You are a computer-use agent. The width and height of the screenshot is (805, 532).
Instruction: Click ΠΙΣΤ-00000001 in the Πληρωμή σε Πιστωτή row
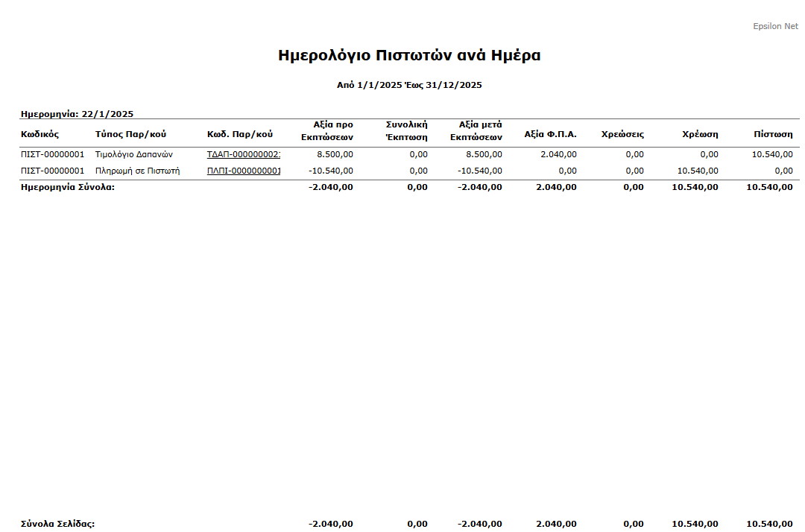(52, 171)
